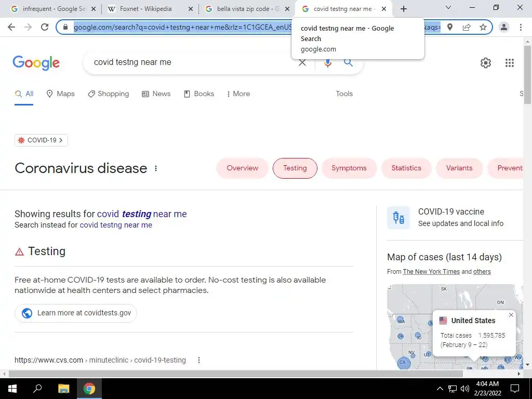This screenshot has width=532, height=399.
Task: Close the United States cases popup
Action: [511, 315]
